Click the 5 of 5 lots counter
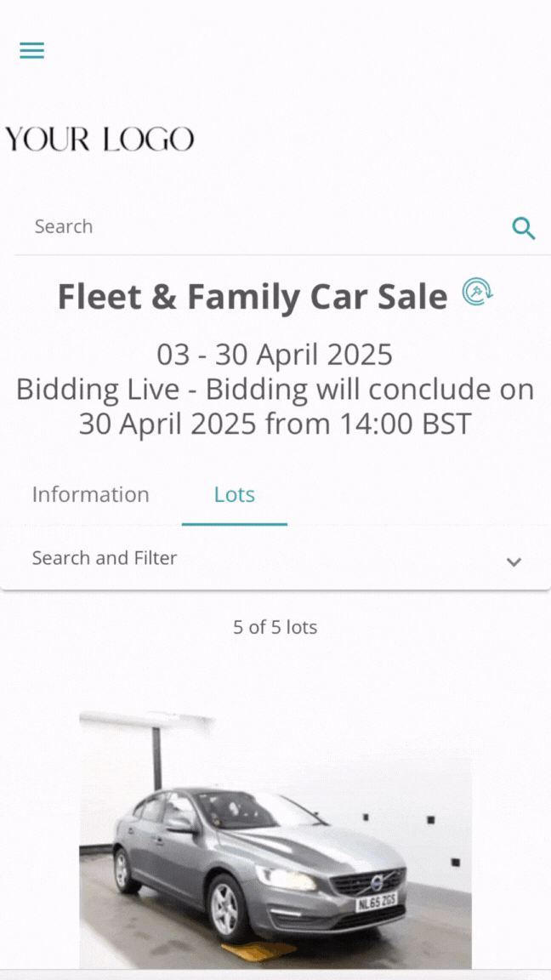 pyautogui.click(x=275, y=628)
